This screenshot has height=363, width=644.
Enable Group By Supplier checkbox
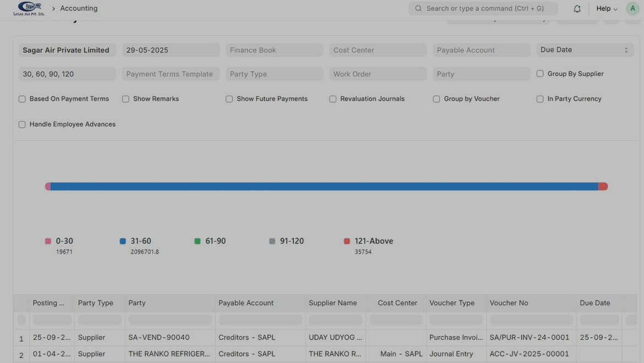(540, 74)
